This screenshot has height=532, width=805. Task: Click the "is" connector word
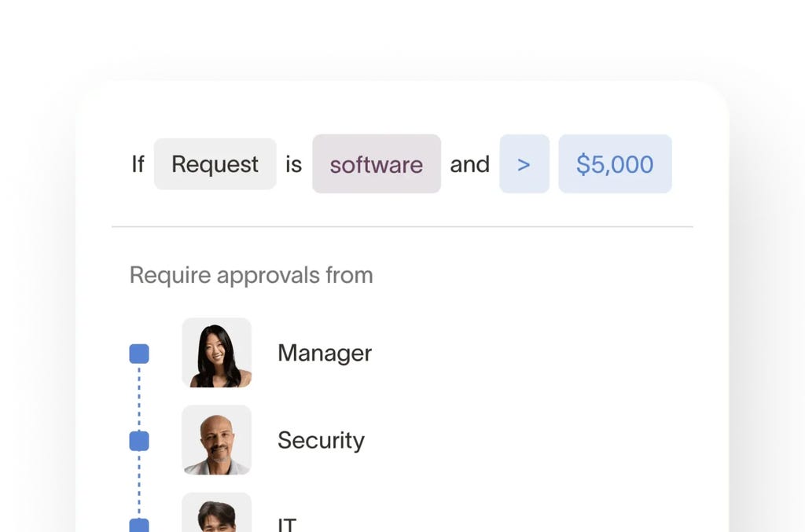[293, 164]
